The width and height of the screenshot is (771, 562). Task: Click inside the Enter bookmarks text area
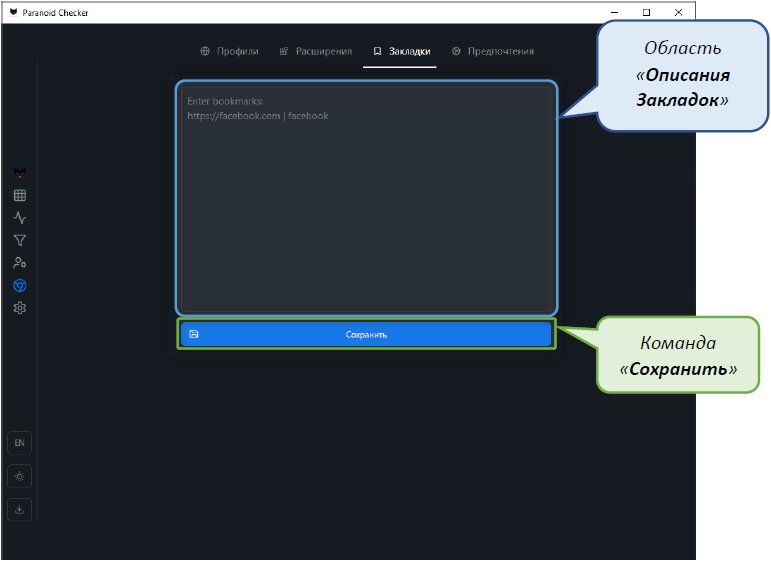point(366,200)
